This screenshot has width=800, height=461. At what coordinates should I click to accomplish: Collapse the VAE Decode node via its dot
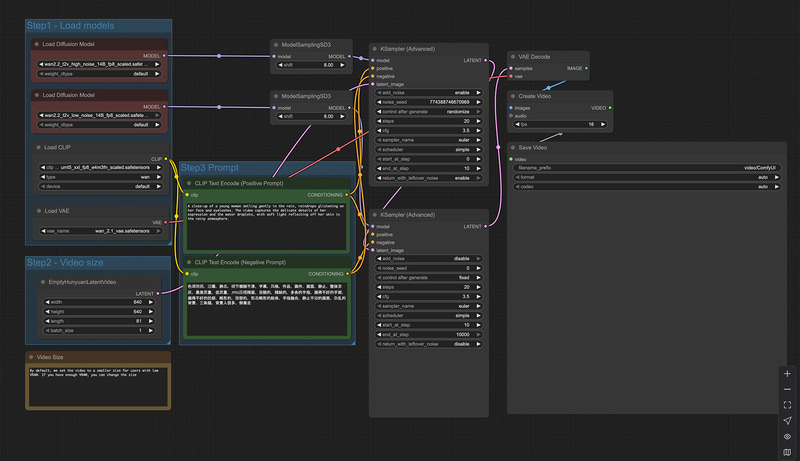pos(513,57)
